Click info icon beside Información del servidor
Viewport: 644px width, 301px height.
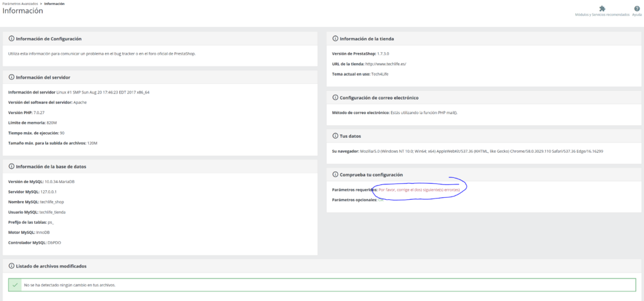[x=12, y=77]
